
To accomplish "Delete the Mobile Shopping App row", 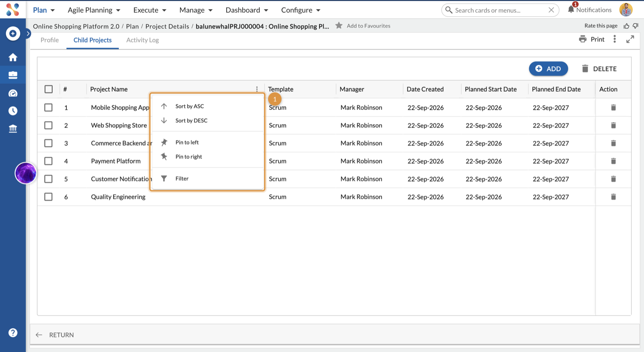I will tap(613, 107).
